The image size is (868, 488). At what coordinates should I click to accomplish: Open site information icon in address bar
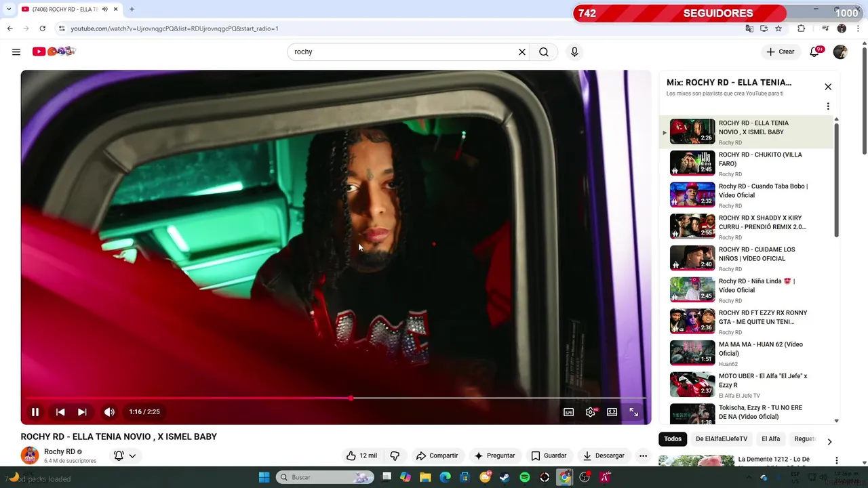click(x=62, y=28)
